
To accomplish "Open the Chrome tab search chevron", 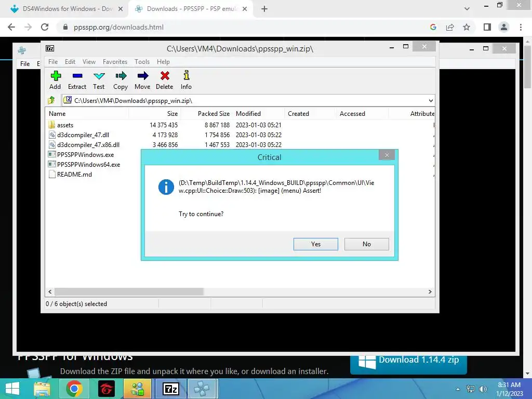I will pos(467,9).
